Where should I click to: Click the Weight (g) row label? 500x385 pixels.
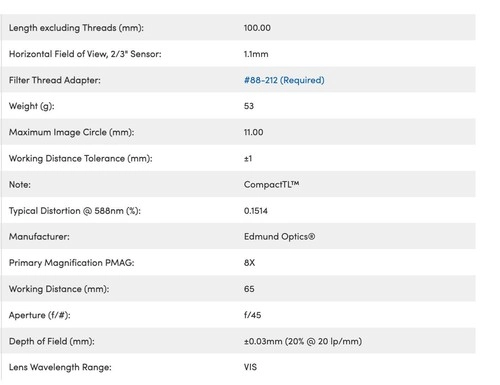click(x=32, y=106)
